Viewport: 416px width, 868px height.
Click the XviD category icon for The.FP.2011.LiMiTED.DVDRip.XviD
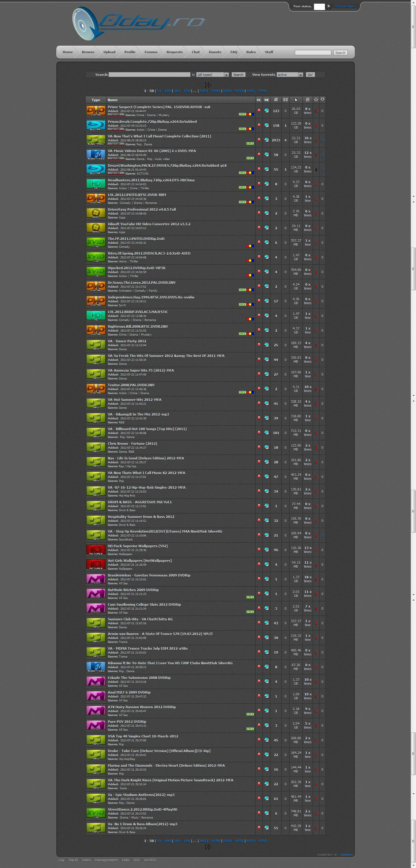point(96,242)
